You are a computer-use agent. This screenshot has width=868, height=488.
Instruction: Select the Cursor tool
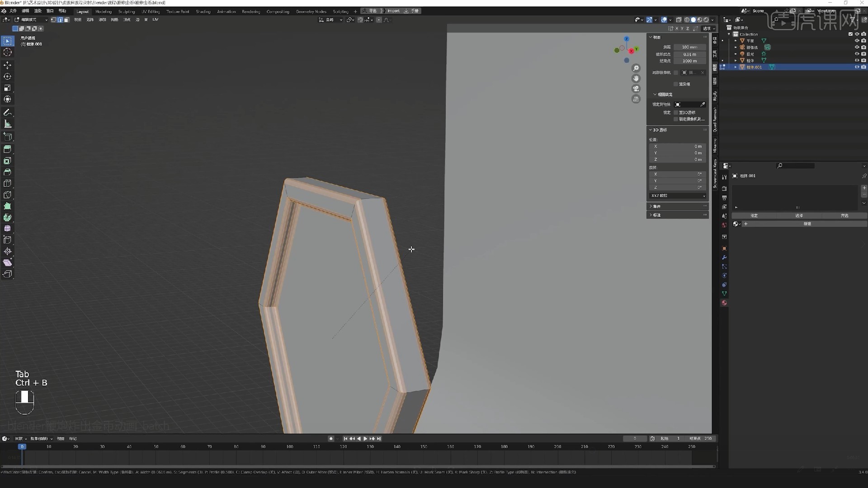8,52
